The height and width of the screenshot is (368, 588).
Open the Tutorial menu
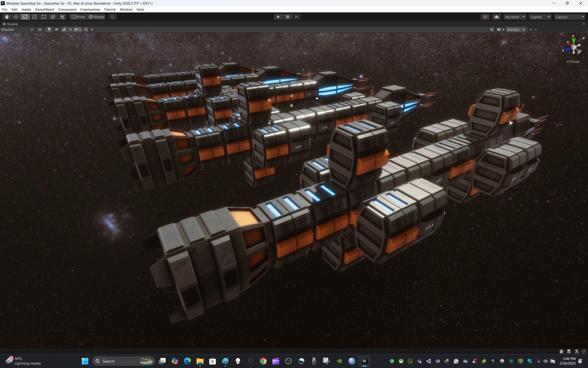[x=110, y=9]
